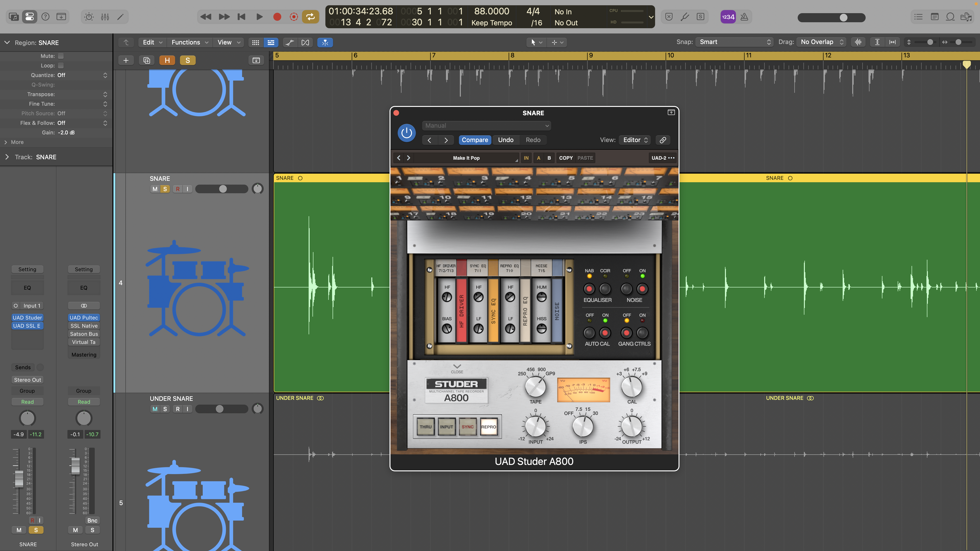Click the Duplicate Track icon
980x551 pixels.
tap(147, 60)
